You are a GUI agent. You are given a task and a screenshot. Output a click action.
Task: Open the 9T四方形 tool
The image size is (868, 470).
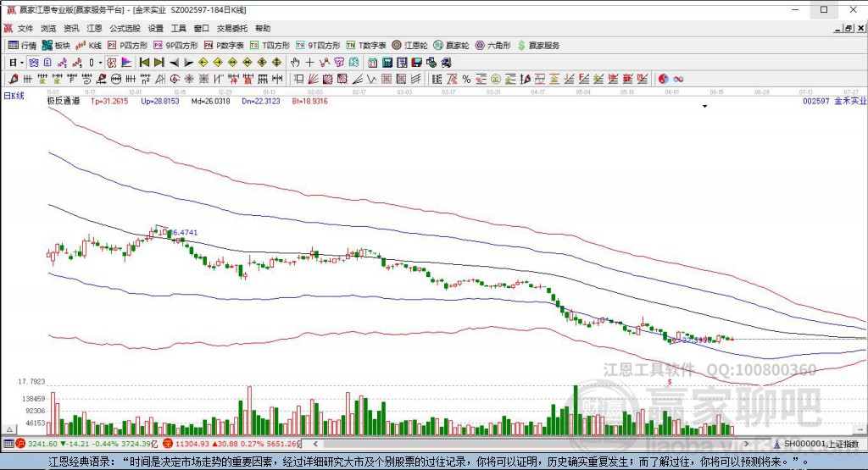pyautogui.click(x=319, y=46)
